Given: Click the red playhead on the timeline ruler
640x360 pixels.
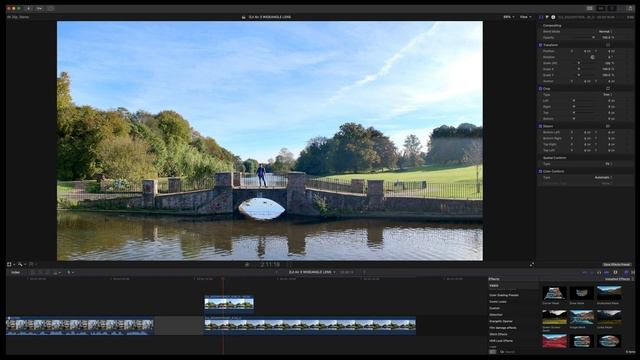Looking at the screenshot, I should pyautogui.click(x=223, y=279).
